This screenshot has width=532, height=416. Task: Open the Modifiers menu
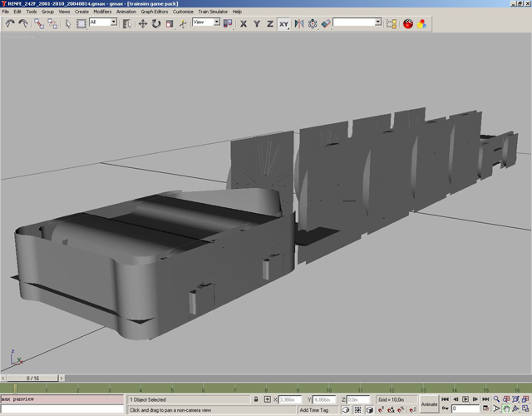pos(102,12)
